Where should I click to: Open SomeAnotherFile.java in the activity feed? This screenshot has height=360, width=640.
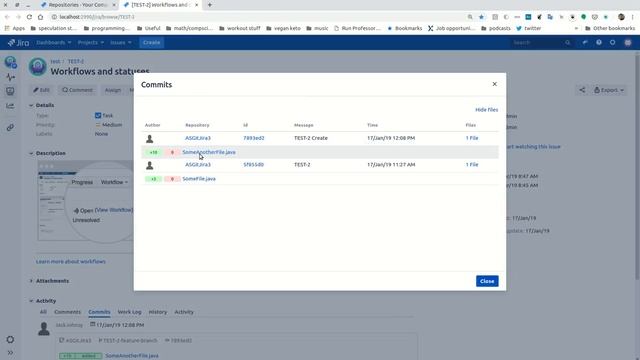click(132, 356)
